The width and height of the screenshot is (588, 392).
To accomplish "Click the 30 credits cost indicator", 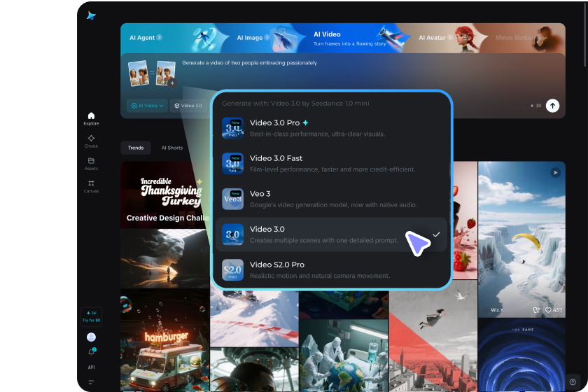I will tap(535, 106).
